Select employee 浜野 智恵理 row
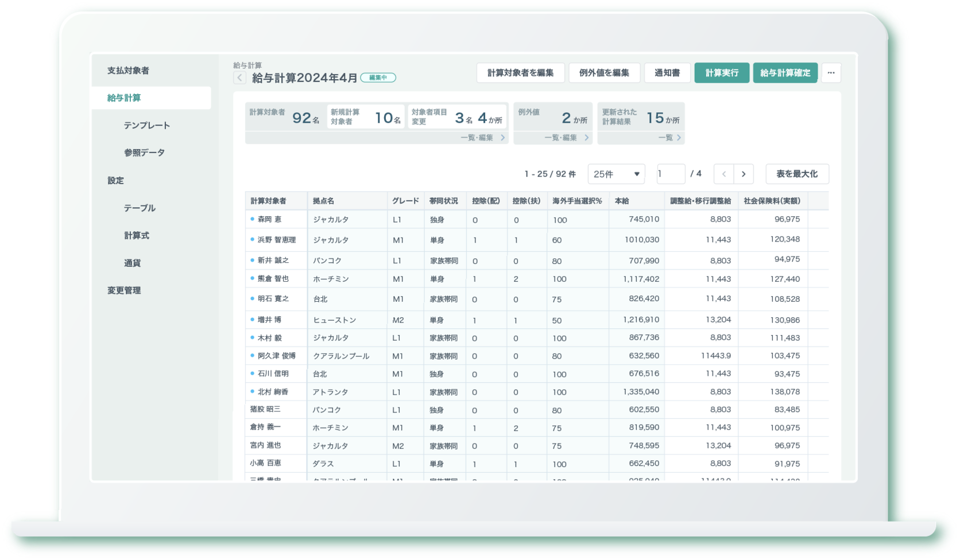This screenshot has height=560, width=960. [537, 240]
